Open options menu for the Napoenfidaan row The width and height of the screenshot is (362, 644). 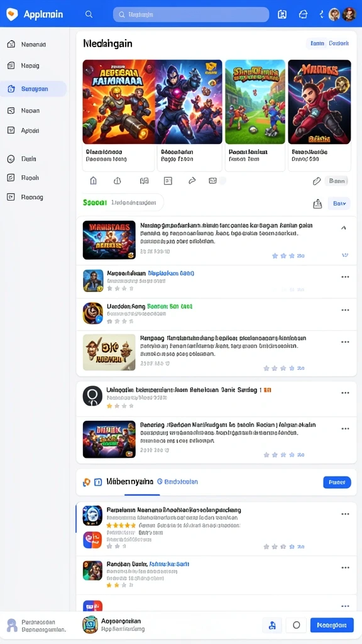[345, 277]
